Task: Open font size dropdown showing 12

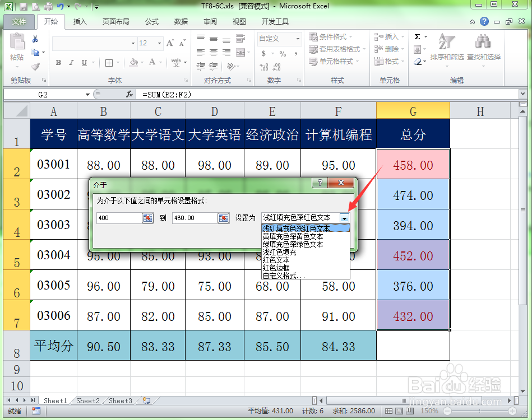Action: pyautogui.click(x=159, y=43)
